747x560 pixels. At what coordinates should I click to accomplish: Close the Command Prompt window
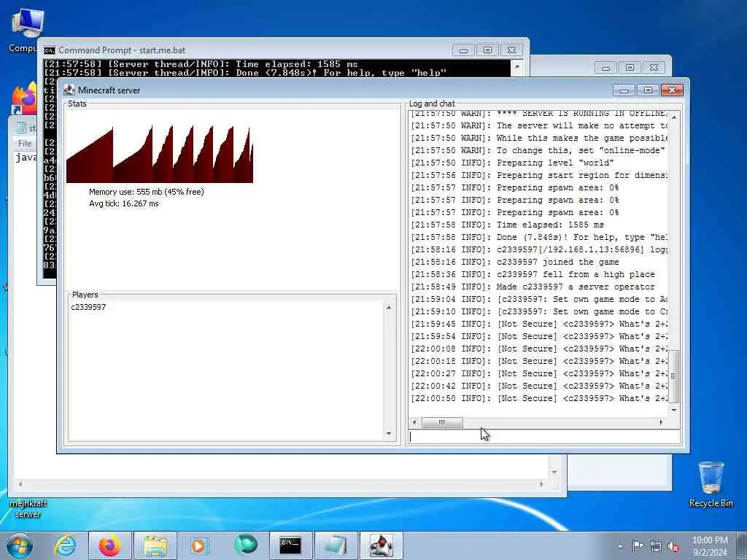(511, 50)
